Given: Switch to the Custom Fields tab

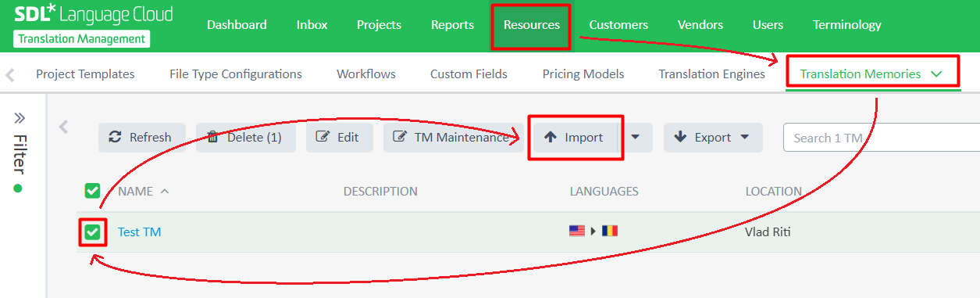Looking at the screenshot, I should 469,74.
